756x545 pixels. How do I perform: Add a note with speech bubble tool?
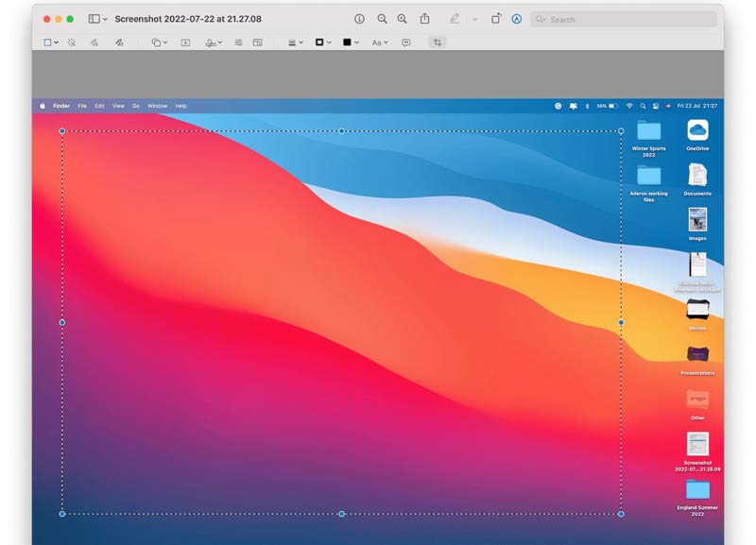(406, 43)
